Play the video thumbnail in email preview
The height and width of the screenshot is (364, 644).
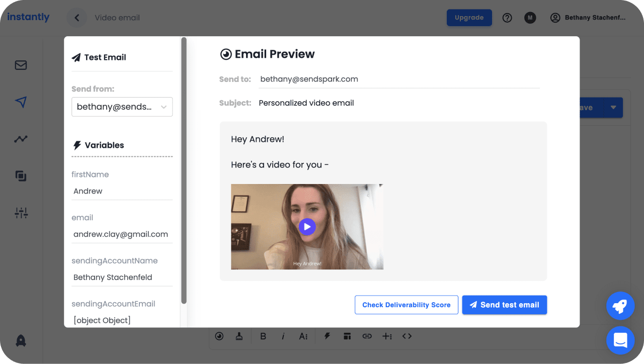tap(307, 227)
